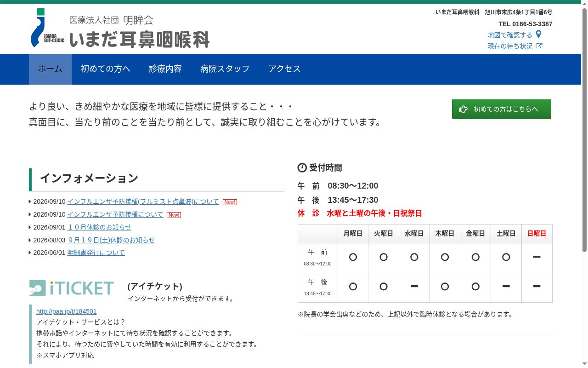The width and height of the screenshot is (588, 368).
Task: Click the 土曜日 column header
Action: point(506,234)
